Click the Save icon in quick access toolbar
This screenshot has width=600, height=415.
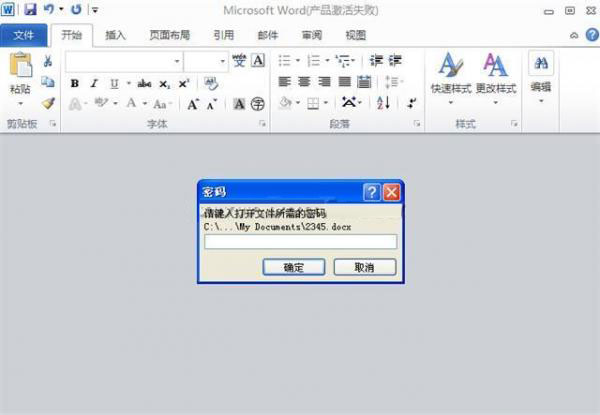point(30,9)
